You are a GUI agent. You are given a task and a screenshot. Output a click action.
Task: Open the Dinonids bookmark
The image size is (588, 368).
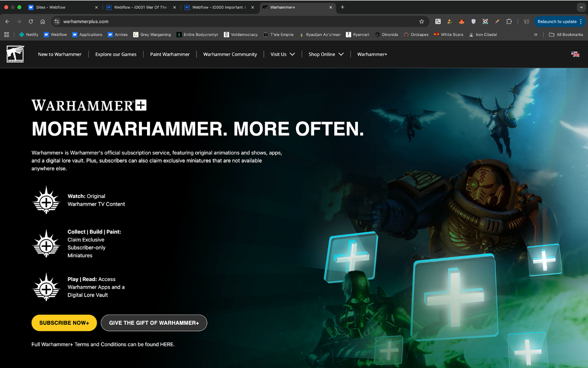point(386,35)
